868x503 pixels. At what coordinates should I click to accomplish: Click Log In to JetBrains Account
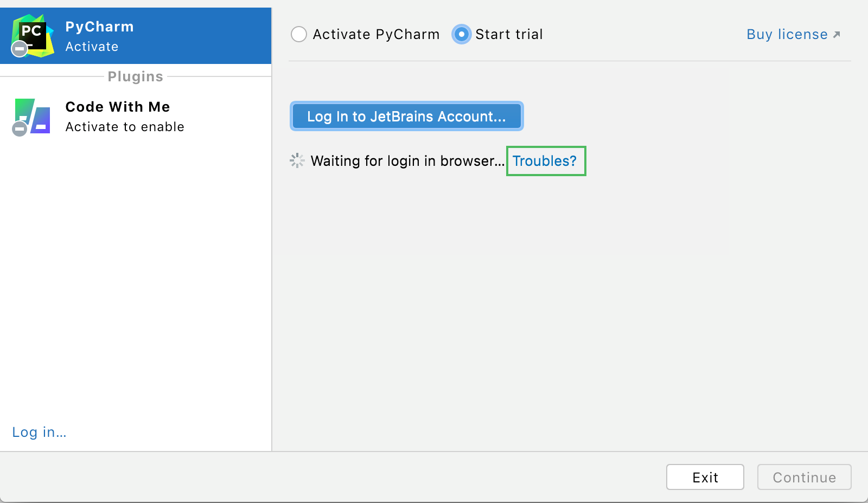tap(406, 116)
